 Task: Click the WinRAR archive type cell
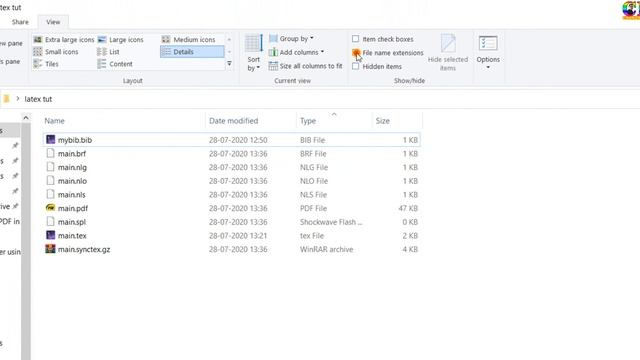[x=327, y=249]
